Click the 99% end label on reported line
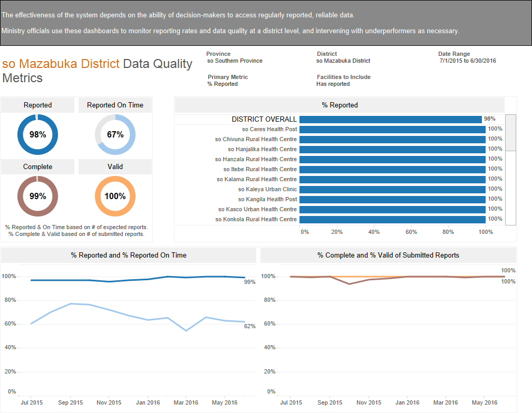The image size is (532, 413). [x=250, y=282]
